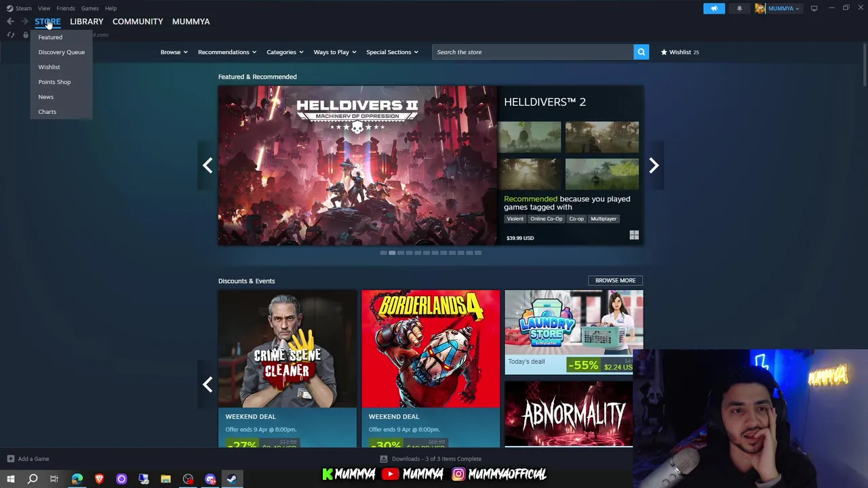Open the Games menu
868x488 pixels.
(90, 8)
